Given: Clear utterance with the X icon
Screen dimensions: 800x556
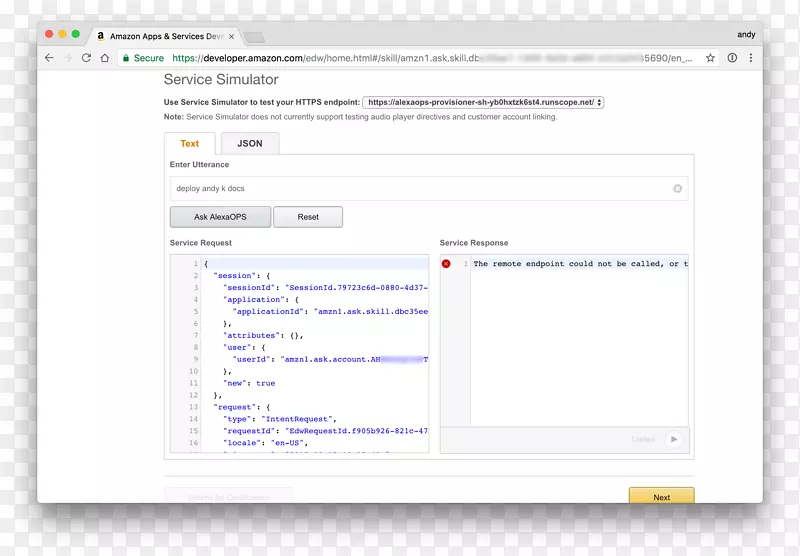Looking at the screenshot, I should coord(677,188).
